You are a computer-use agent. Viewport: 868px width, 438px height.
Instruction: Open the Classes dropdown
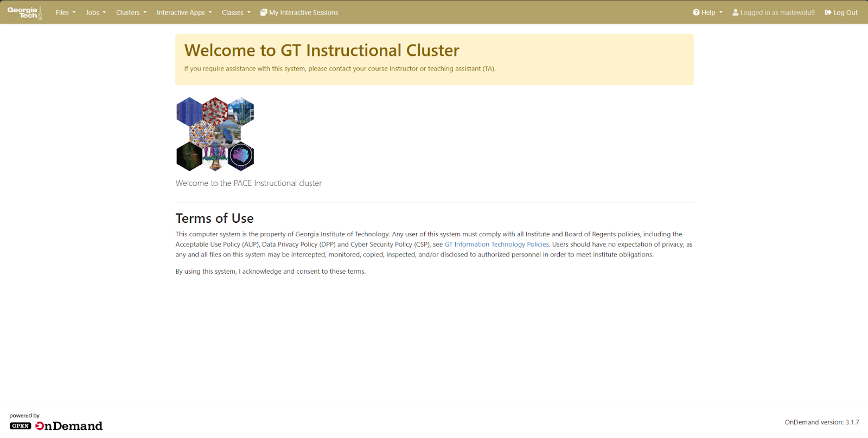point(236,12)
